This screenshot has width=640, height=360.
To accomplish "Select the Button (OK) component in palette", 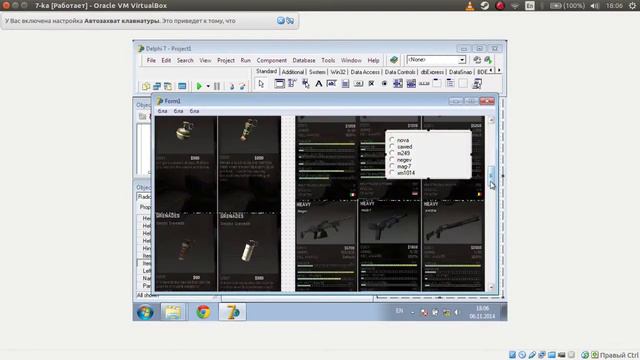I will pyautogui.click(x=358, y=84).
